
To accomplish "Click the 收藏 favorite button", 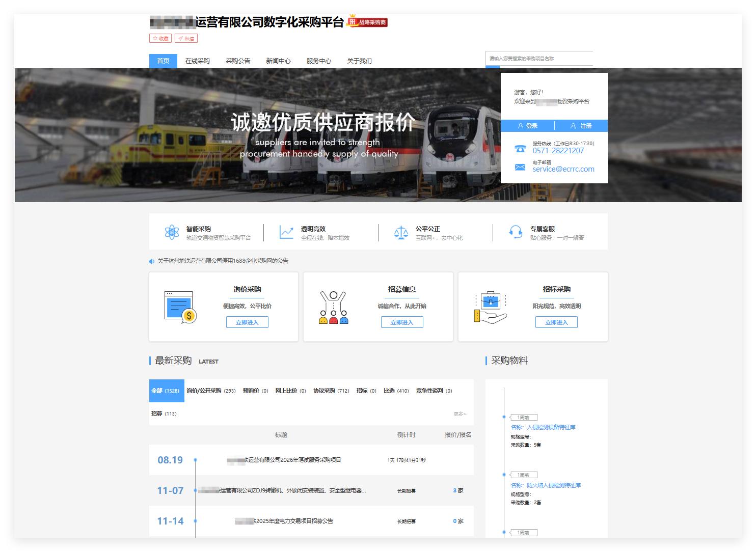I will [x=160, y=38].
